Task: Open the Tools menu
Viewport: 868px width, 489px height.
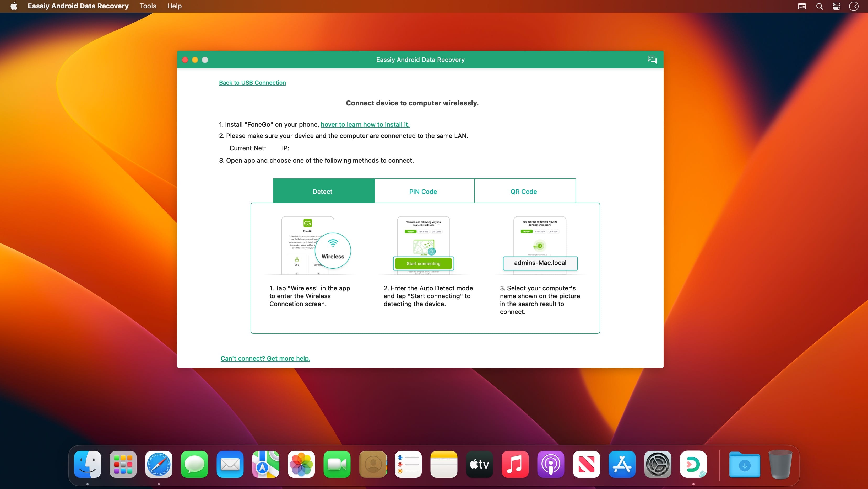Action: [148, 6]
